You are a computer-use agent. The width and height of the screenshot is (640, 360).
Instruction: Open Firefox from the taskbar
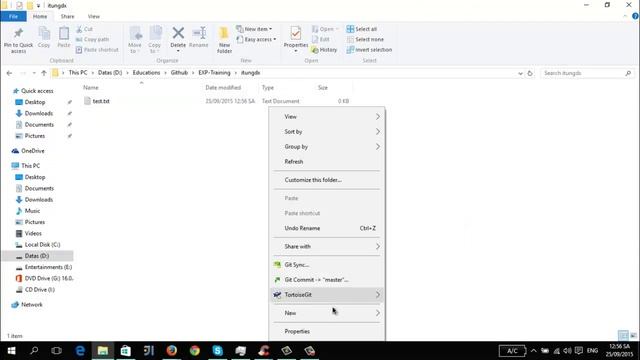(x=171, y=351)
